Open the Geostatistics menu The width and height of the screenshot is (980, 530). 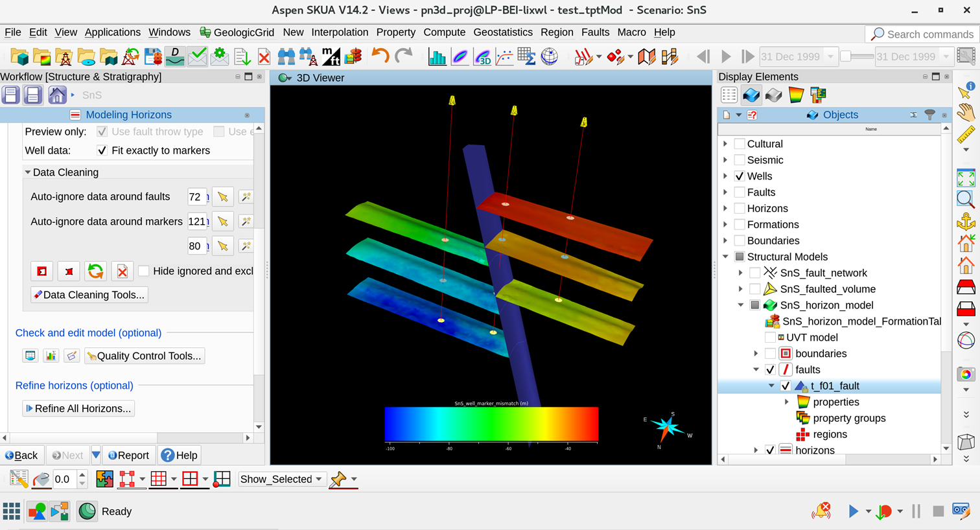click(x=503, y=32)
